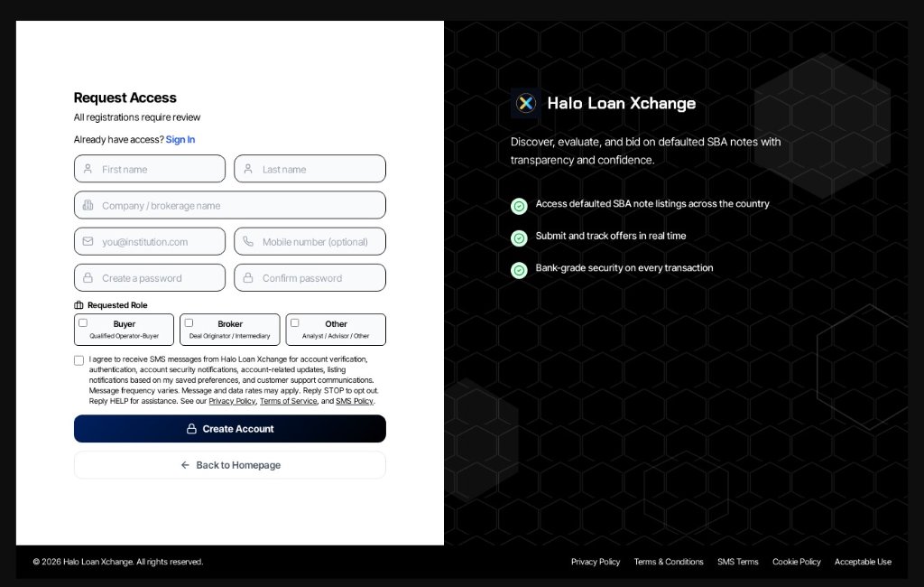Click the lock icon in Create a password field
924x587 pixels.
click(88, 278)
